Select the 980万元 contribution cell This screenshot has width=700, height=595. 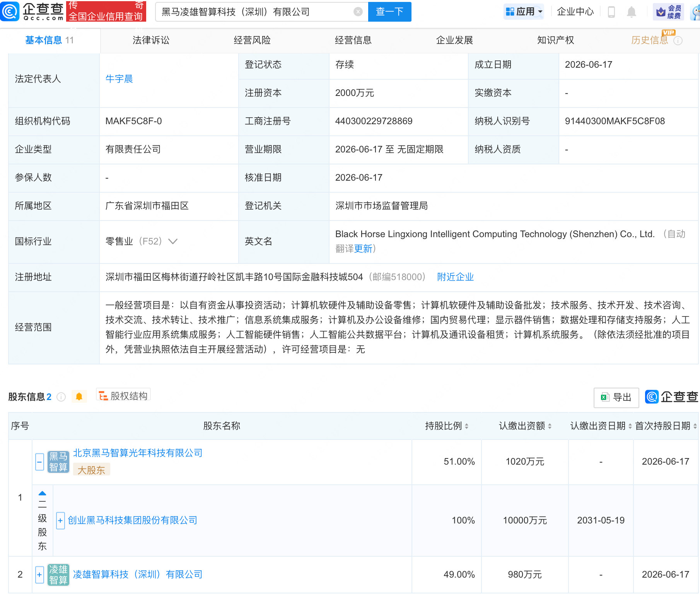click(525, 574)
